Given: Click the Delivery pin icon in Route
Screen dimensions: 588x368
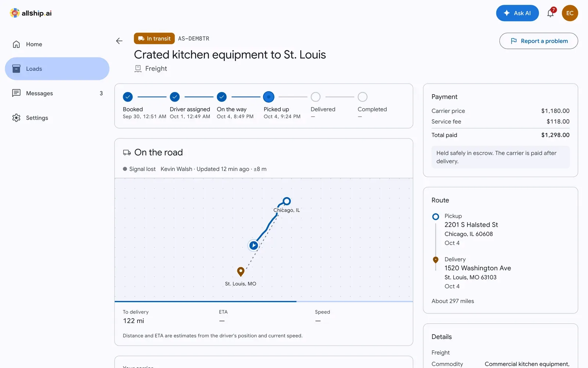Looking at the screenshot, I should (x=435, y=260).
